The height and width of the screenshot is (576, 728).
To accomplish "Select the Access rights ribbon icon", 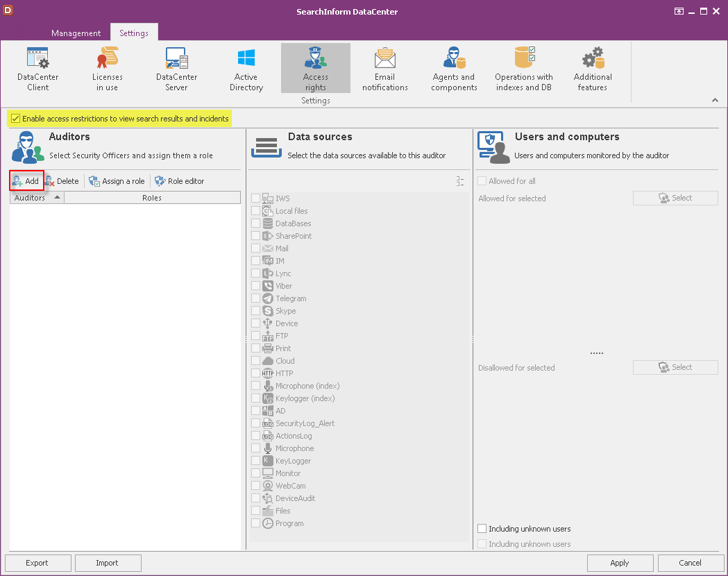I will (x=316, y=69).
